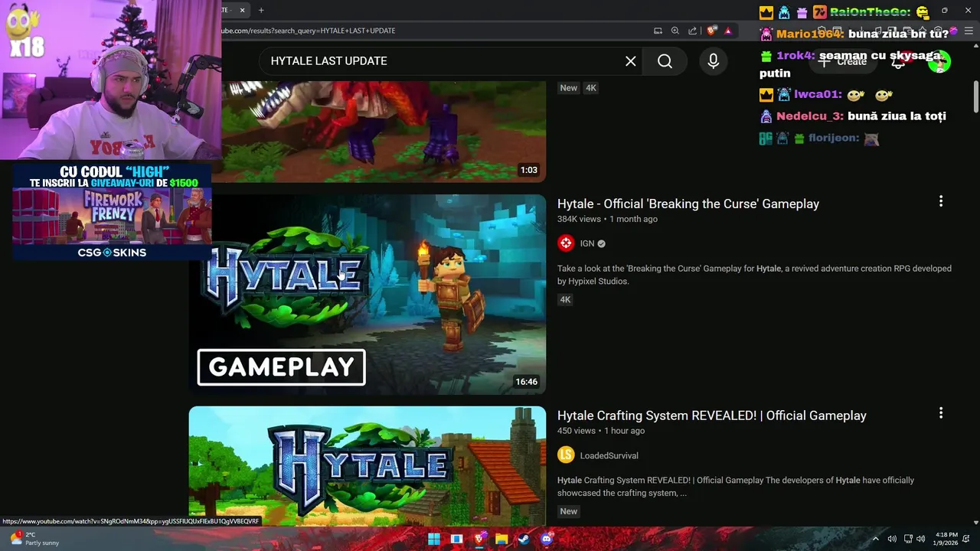The height and width of the screenshot is (551, 980).
Task: Open File Explorer from the taskbar
Action: coord(501,539)
